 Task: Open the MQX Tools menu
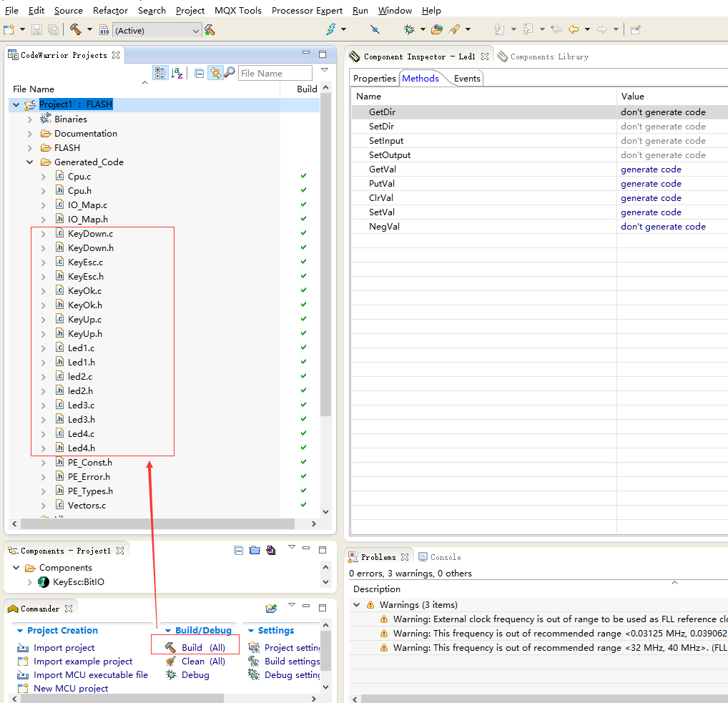click(238, 10)
